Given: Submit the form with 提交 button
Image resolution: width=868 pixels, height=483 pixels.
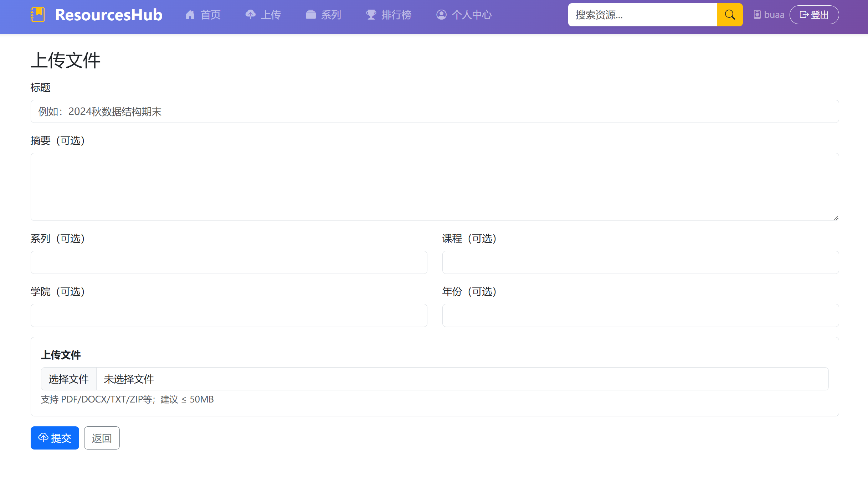Looking at the screenshot, I should tap(55, 438).
